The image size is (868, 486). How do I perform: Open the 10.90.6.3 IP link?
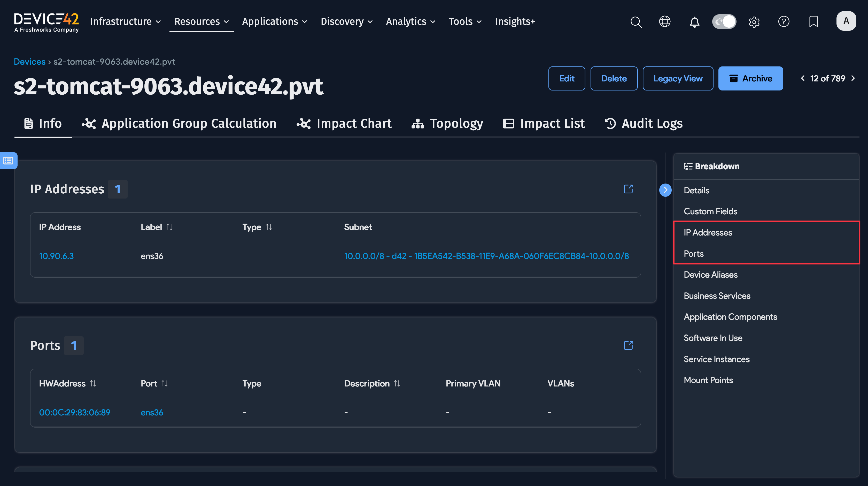coord(56,256)
